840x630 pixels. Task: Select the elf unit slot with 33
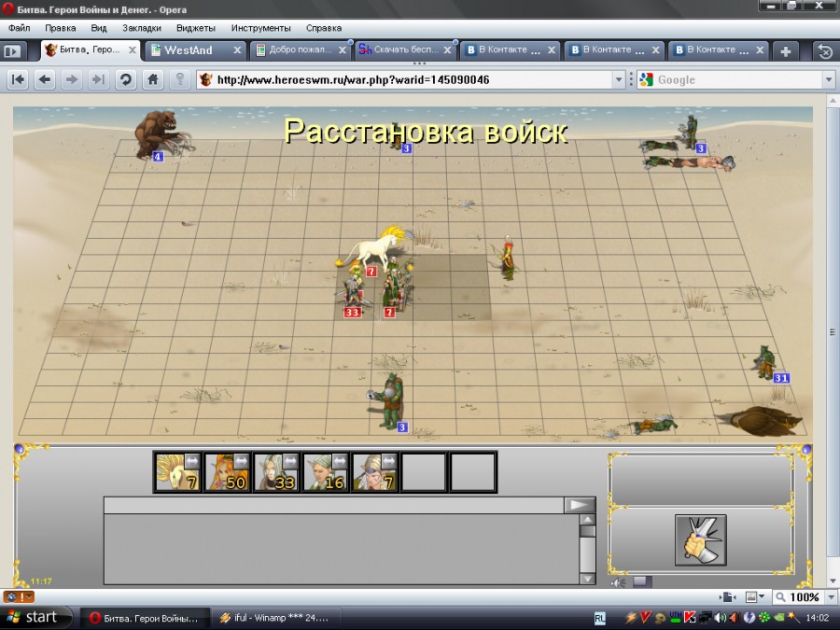point(276,472)
